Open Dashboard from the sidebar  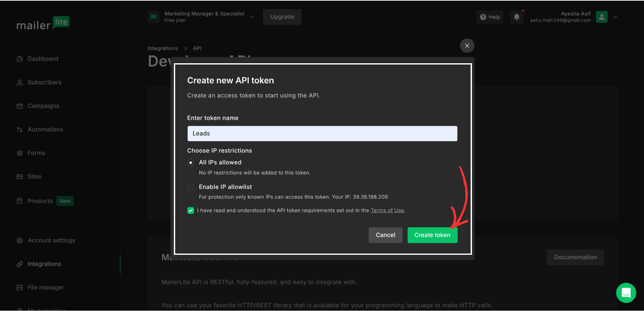tap(43, 59)
